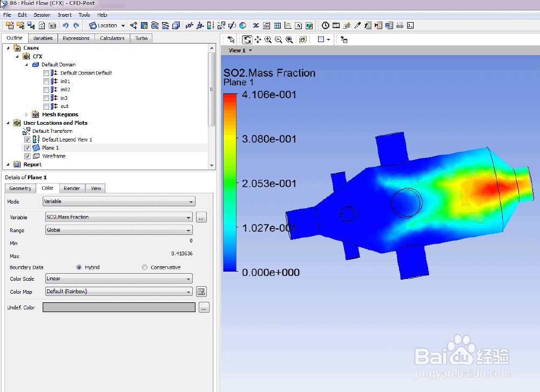Click the Vector plot icon
Viewport: 540px width, 392px height.
(133, 25)
